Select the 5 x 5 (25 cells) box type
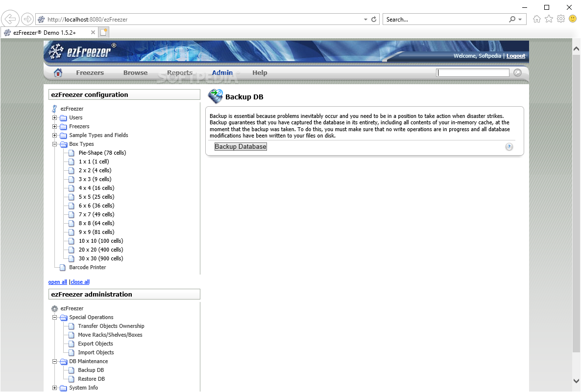 (x=97, y=197)
